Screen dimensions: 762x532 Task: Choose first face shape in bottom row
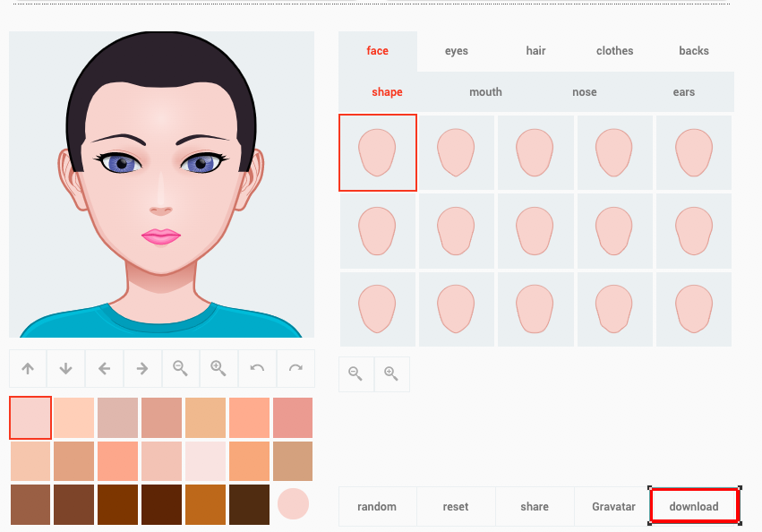point(378,309)
